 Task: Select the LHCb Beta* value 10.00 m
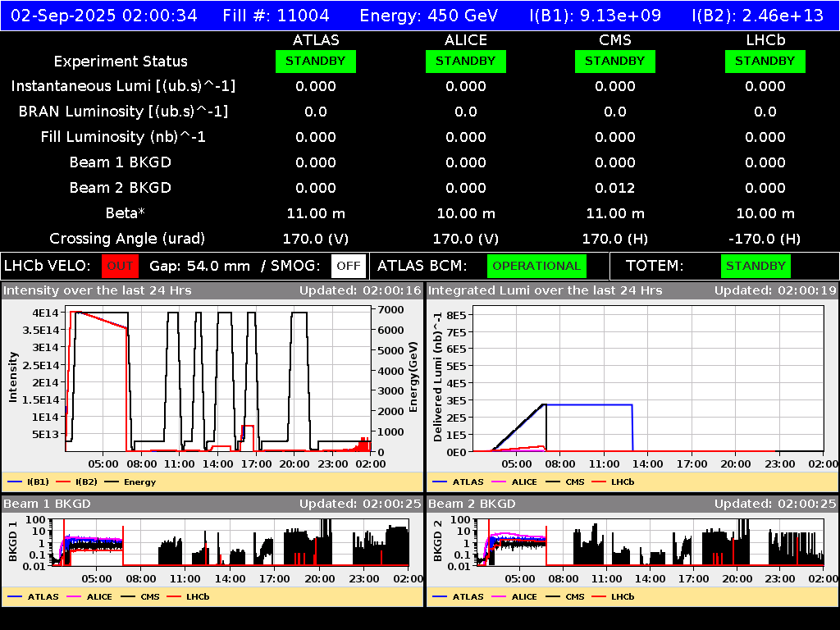[x=765, y=214]
